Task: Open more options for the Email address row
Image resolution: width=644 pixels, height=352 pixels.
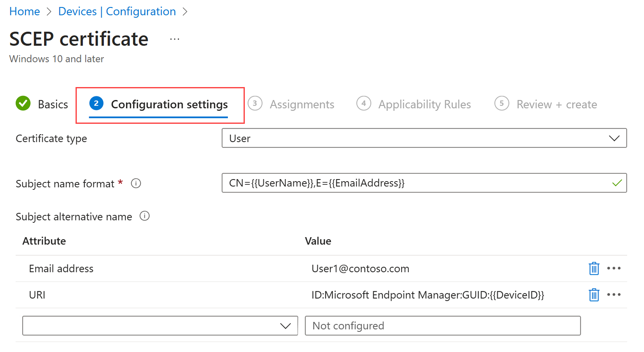Action: click(614, 268)
